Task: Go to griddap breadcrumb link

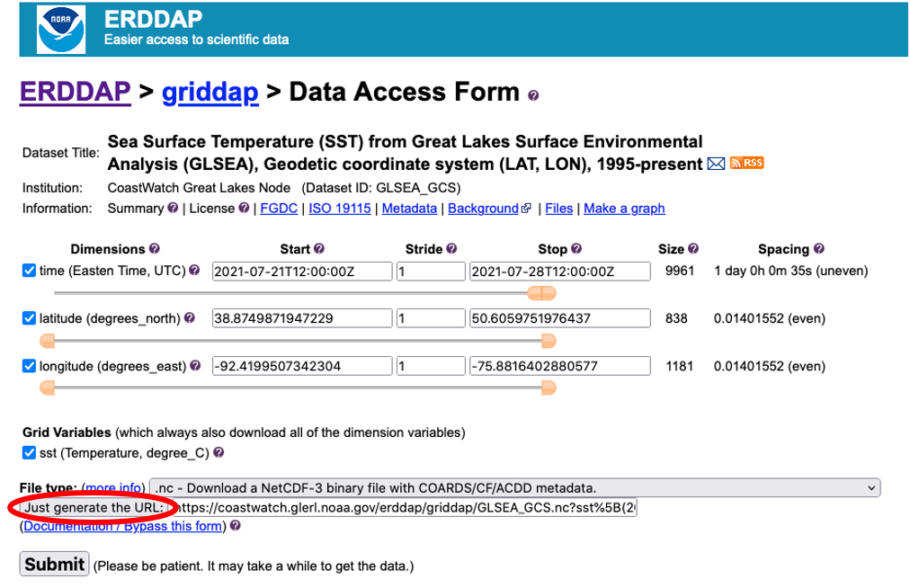Action: click(210, 92)
